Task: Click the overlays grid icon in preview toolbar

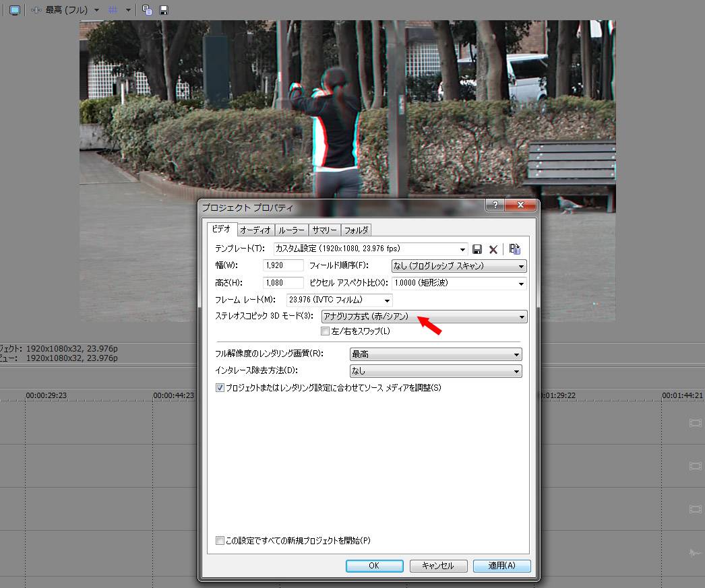Action: click(113, 10)
